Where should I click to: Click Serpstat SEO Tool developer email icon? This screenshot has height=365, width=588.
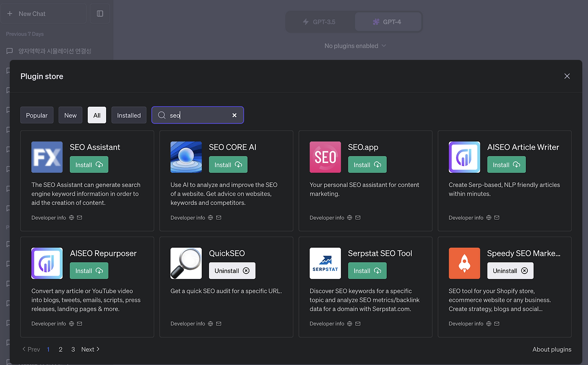[x=358, y=324]
